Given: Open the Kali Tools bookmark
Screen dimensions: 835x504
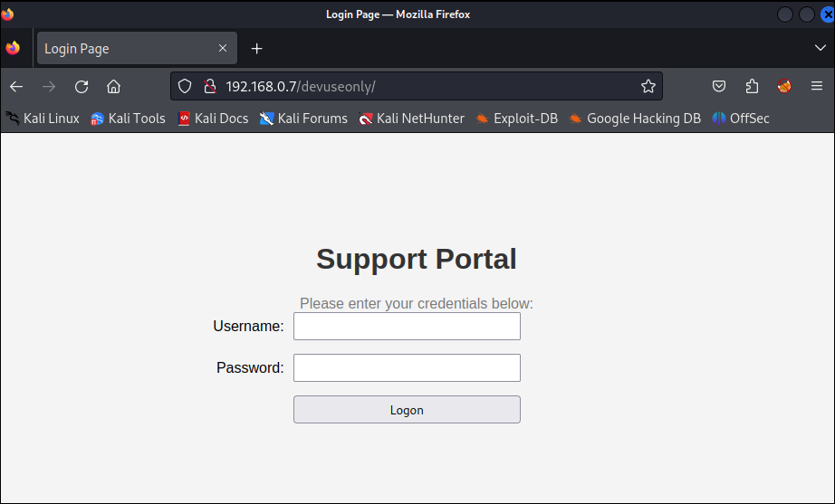Looking at the screenshot, I should coord(128,119).
